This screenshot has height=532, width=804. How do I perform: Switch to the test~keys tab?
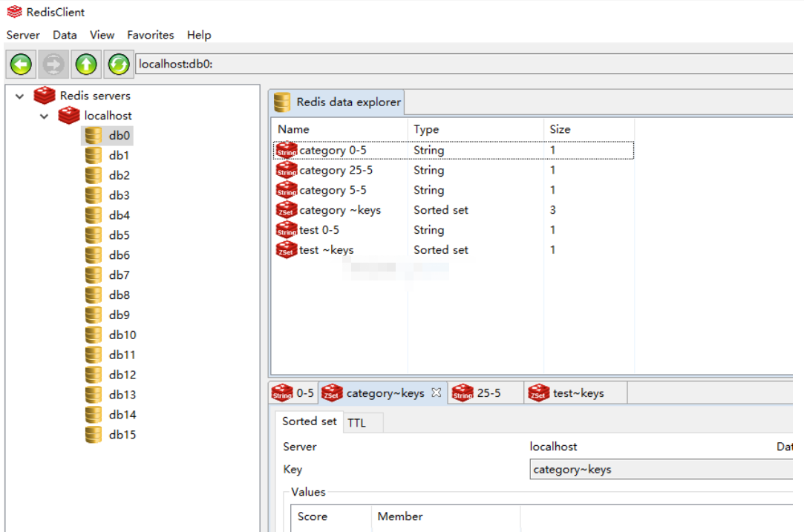[x=575, y=393]
